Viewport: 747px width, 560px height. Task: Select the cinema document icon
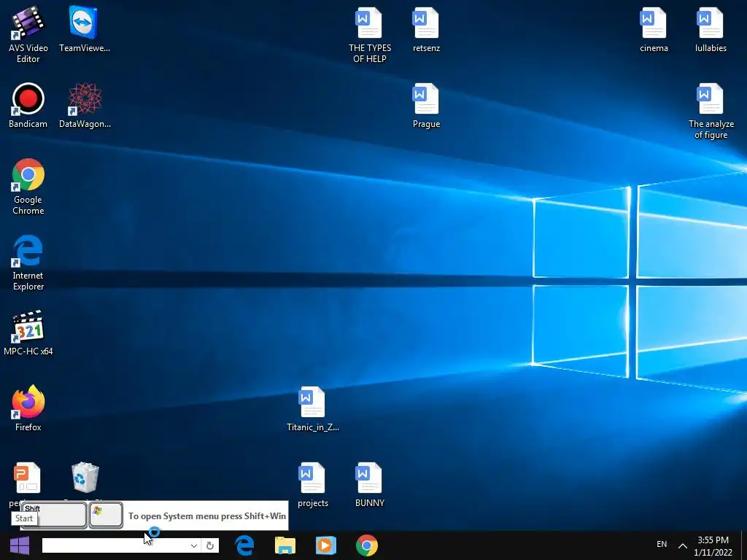pos(654,29)
